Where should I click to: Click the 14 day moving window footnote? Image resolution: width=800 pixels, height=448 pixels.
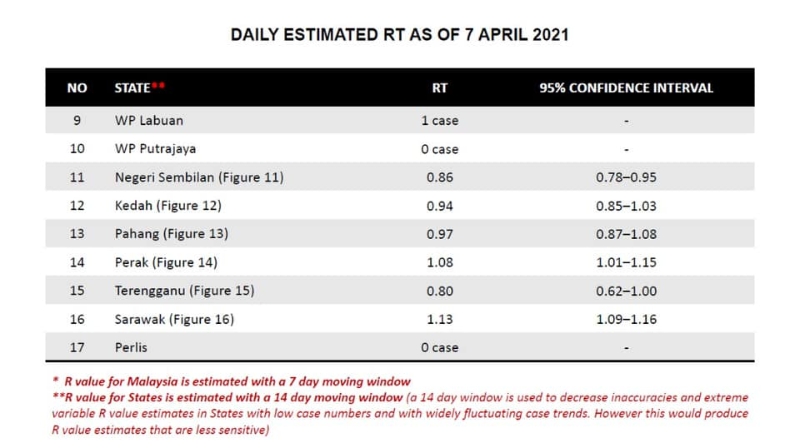pyautogui.click(x=228, y=397)
